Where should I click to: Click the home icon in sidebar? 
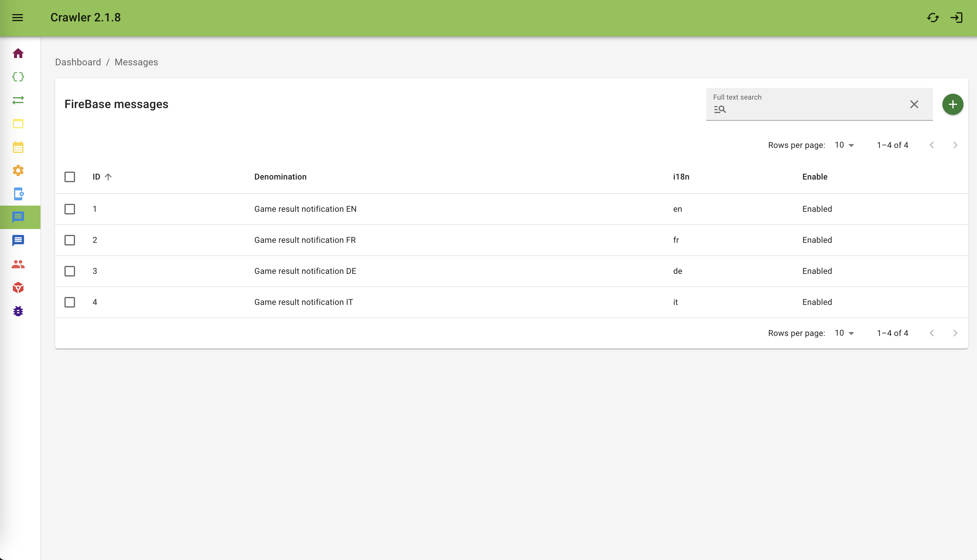coord(18,54)
